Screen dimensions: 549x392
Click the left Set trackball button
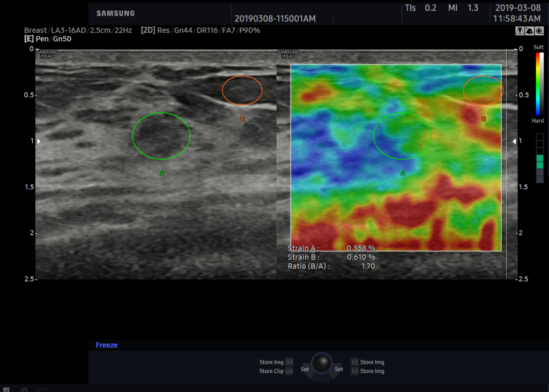tap(305, 369)
